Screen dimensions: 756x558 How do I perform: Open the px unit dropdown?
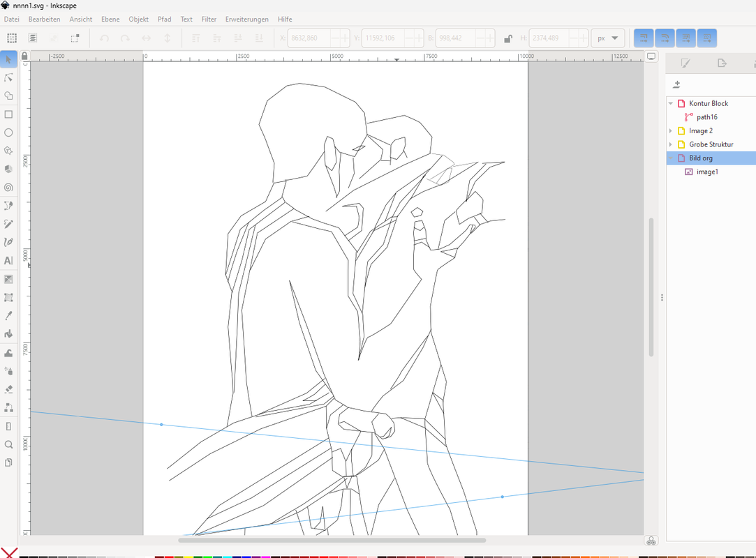(x=607, y=38)
